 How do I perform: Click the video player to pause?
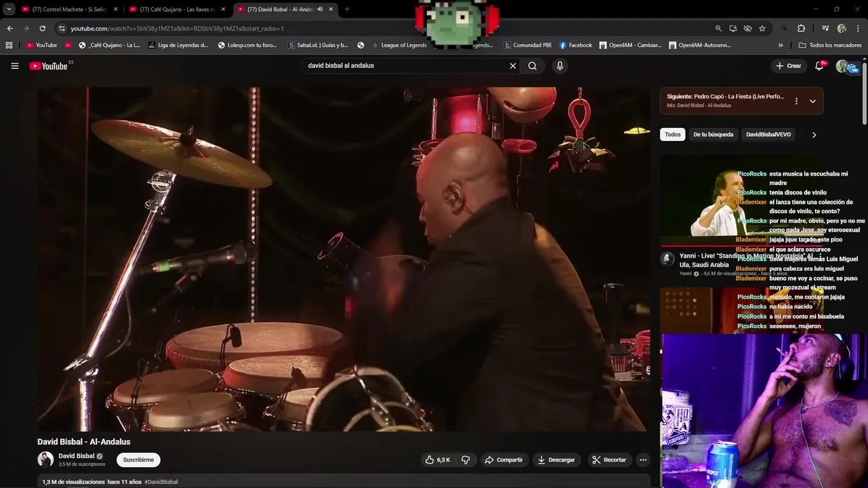343,259
